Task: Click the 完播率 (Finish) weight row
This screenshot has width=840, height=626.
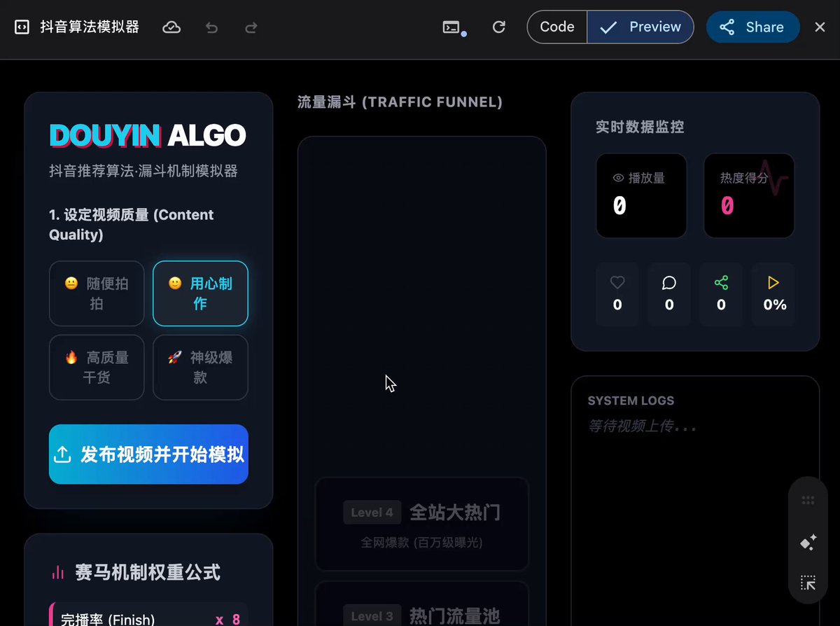Action: pos(148,615)
